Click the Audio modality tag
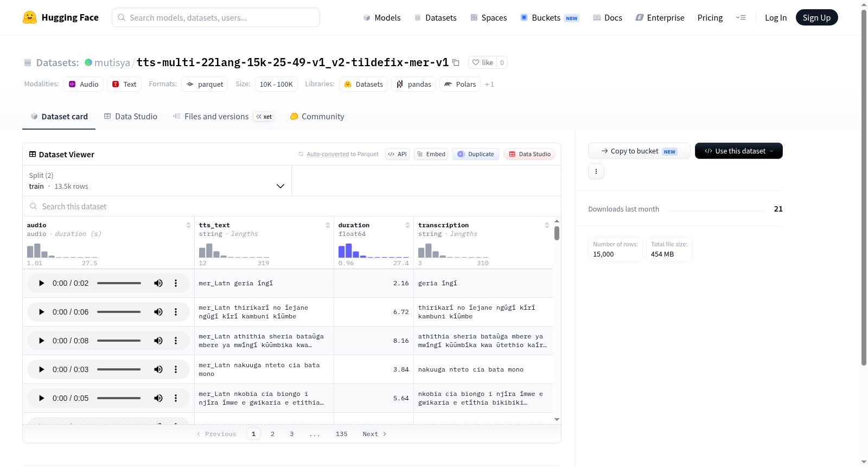The width and height of the screenshot is (868, 467). click(x=84, y=84)
